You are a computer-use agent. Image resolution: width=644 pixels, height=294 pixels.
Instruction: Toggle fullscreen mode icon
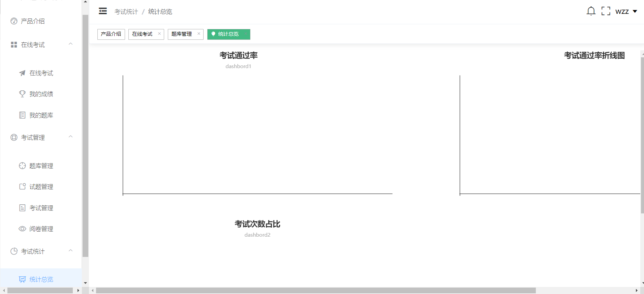(606, 11)
